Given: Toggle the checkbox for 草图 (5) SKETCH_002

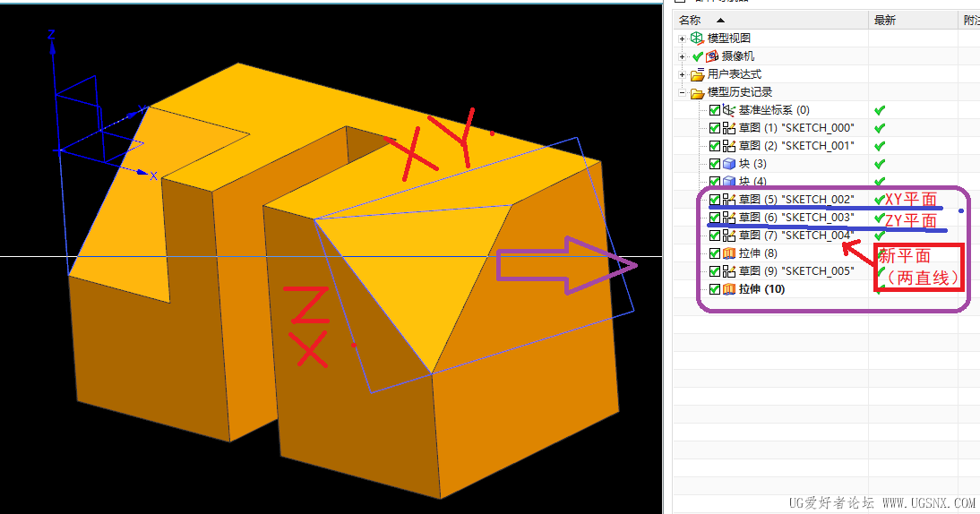Looking at the screenshot, I should (x=714, y=199).
